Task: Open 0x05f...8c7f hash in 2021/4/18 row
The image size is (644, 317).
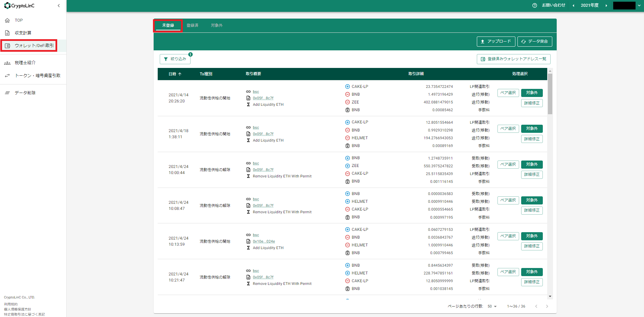Action: pyautogui.click(x=263, y=134)
